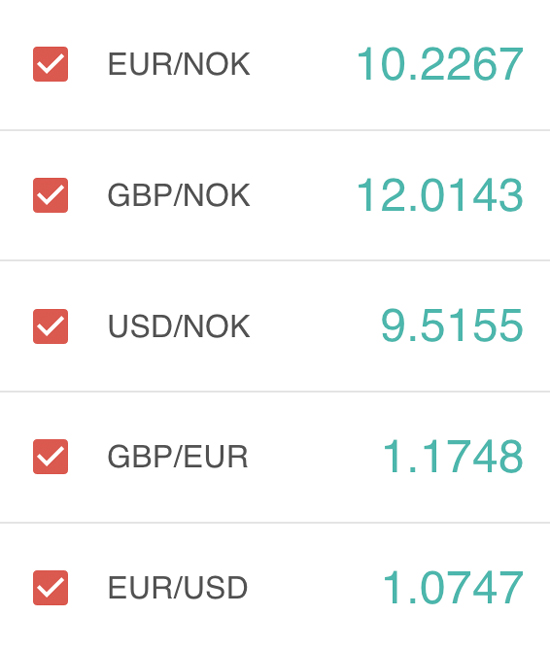Image resolution: width=550 pixels, height=650 pixels.
Task: Click blank space between GBP/EUR and 1.1748
Action: (x=315, y=456)
